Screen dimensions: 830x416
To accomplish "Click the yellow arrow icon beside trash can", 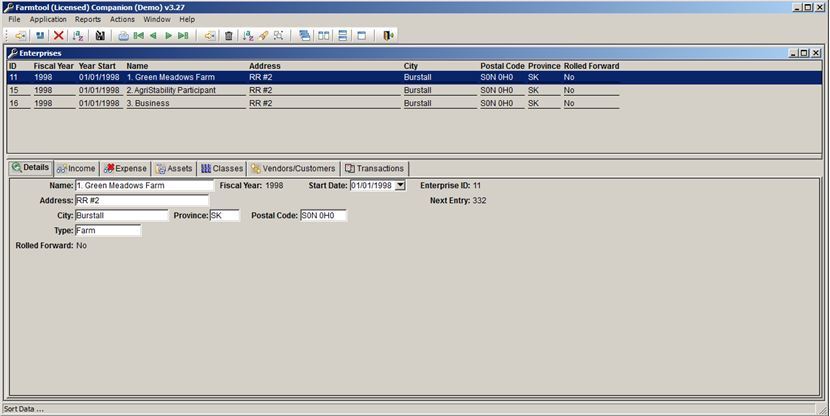I will tap(210, 35).
